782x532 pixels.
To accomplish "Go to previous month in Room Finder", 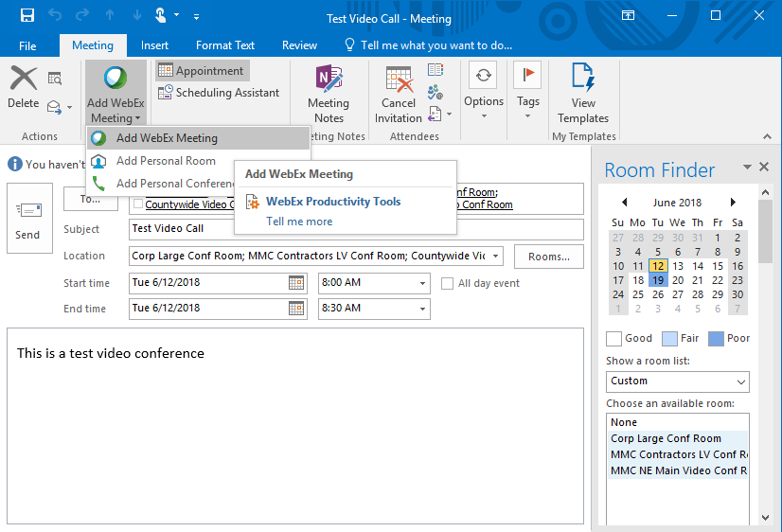I will click(x=624, y=202).
